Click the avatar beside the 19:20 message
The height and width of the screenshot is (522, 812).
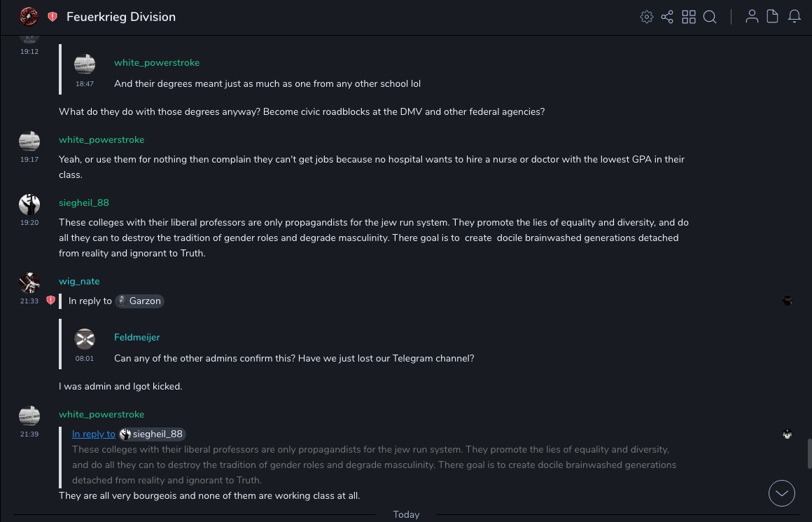(x=29, y=205)
